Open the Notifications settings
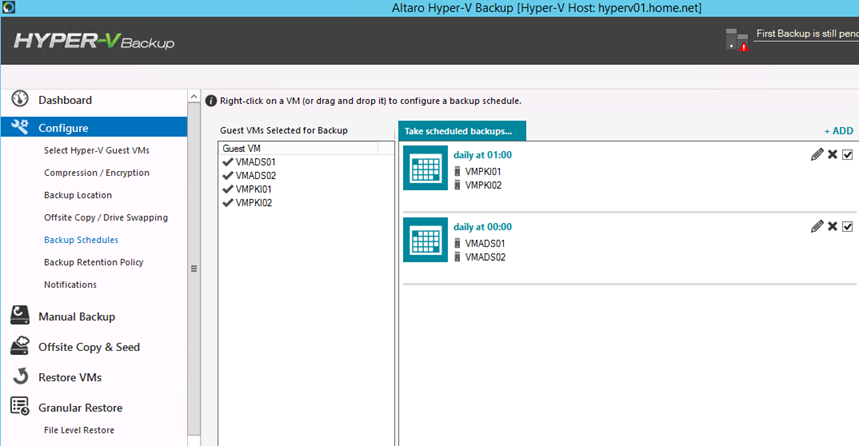This screenshot has height=446, width=859. coord(70,285)
